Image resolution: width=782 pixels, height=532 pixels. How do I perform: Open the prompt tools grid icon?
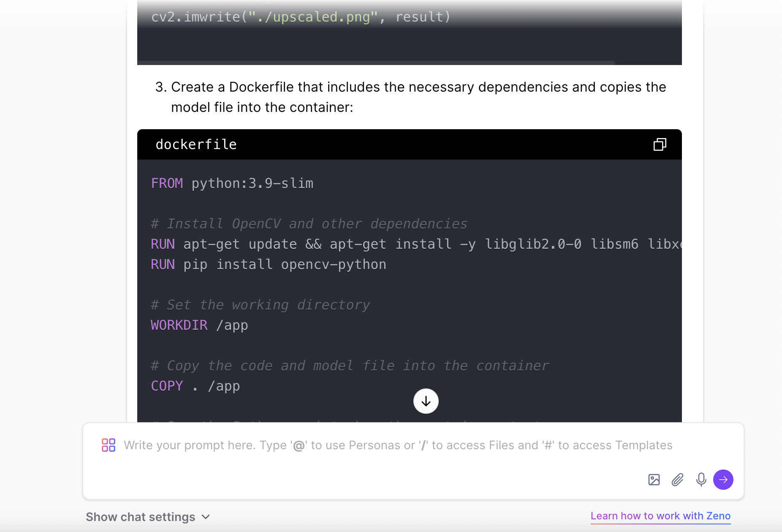[x=109, y=445]
